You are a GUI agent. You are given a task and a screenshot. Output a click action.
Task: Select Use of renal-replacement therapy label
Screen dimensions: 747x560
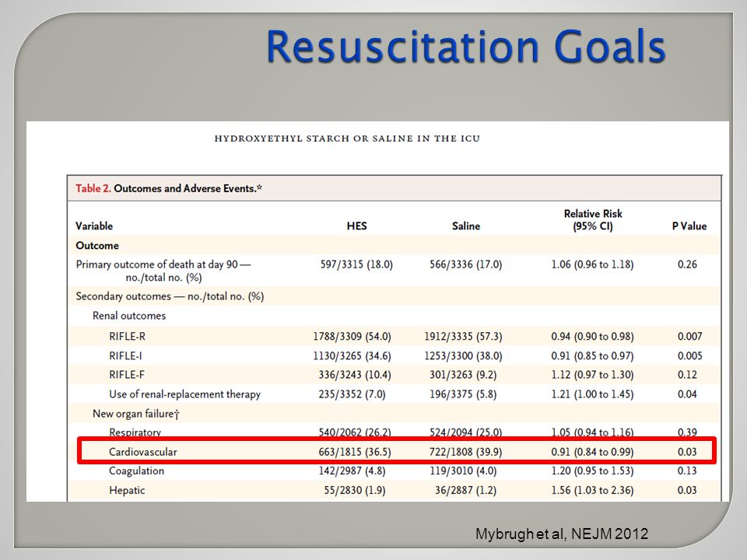pos(185,394)
